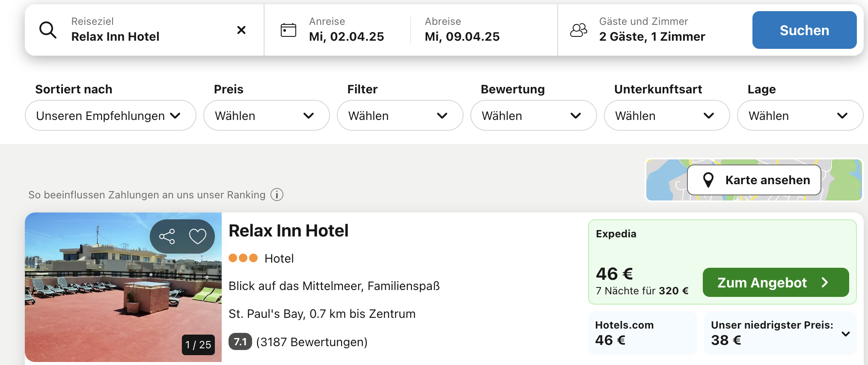The width and height of the screenshot is (868, 365).
Task: Edit the Reiseziel destination field
Action: coord(144,30)
